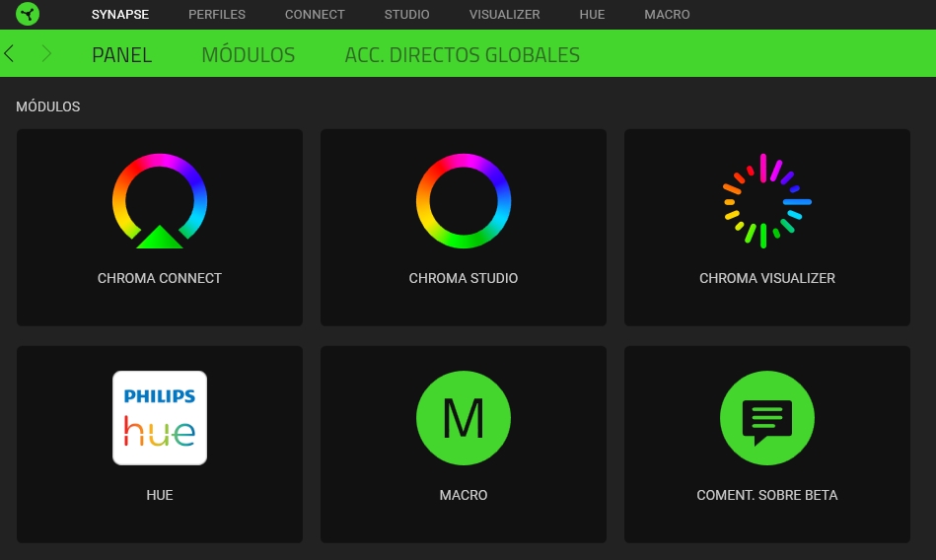Switch to the SYNAPSE top tab
This screenshot has width=936, height=560.
coord(120,15)
